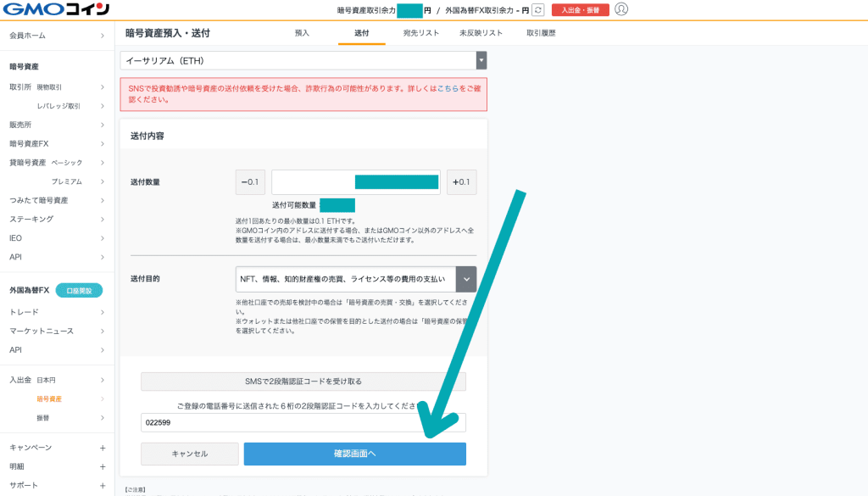This screenshot has width=868, height=496.
Task: Click the balance refresh icon in header
Action: click(537, 10)
